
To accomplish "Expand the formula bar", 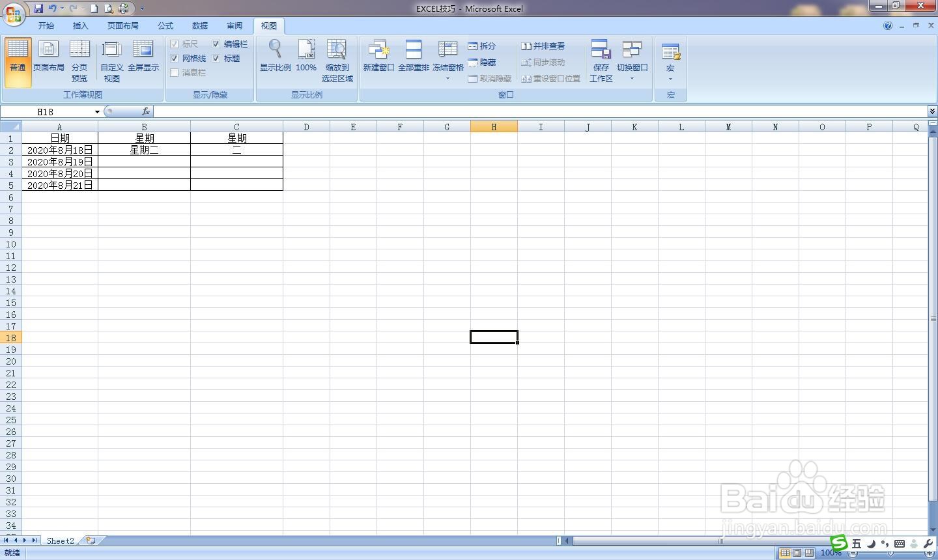I will [932, 111].
